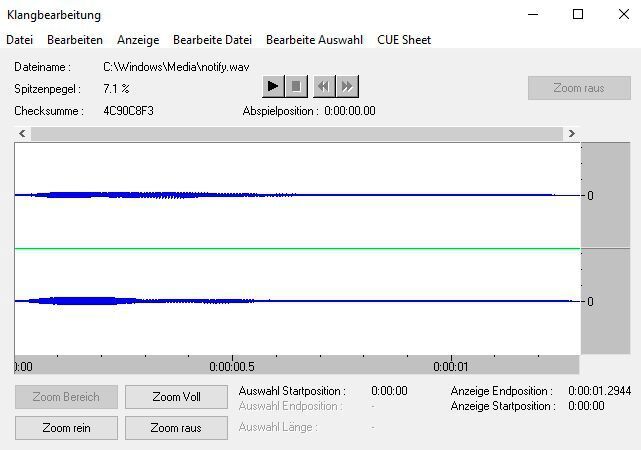The image size is (641, 450).
Task: Click the rewind button
Action: click(324, 86)
